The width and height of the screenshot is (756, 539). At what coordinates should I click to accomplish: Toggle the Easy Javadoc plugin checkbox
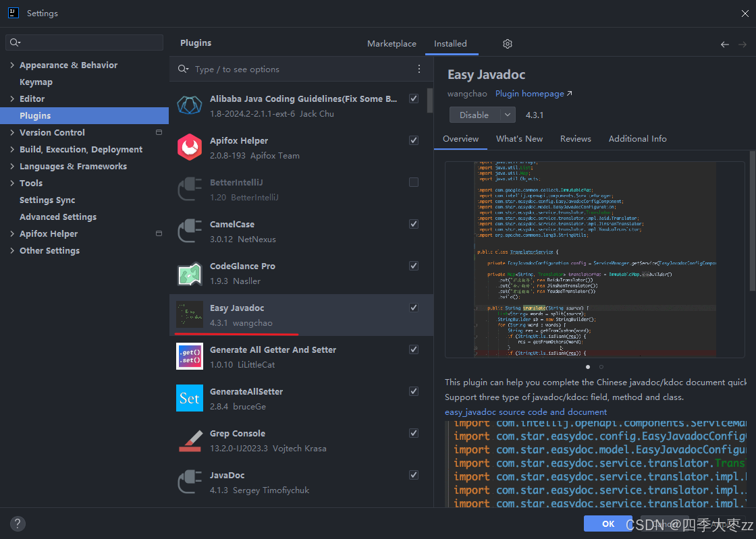[414, 308]
